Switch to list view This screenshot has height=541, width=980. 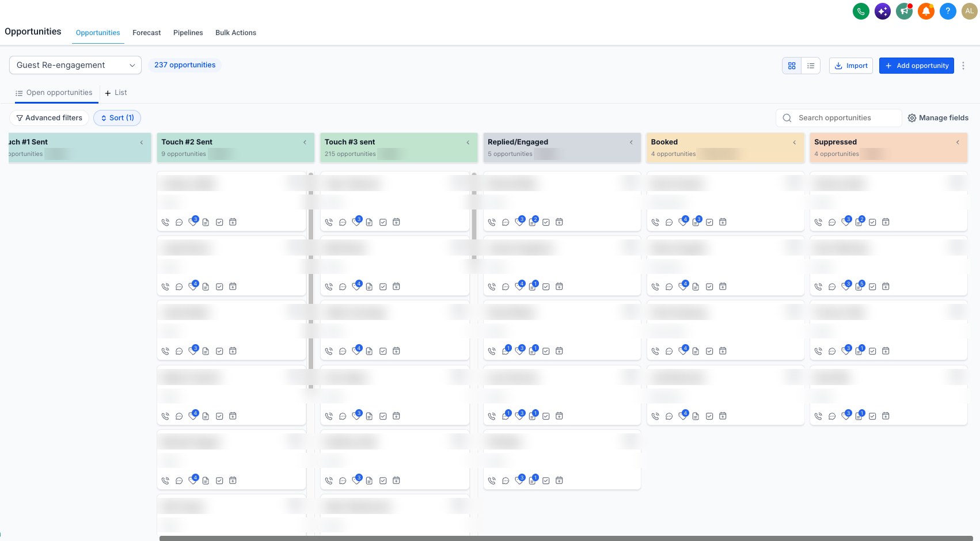[811, 66]
